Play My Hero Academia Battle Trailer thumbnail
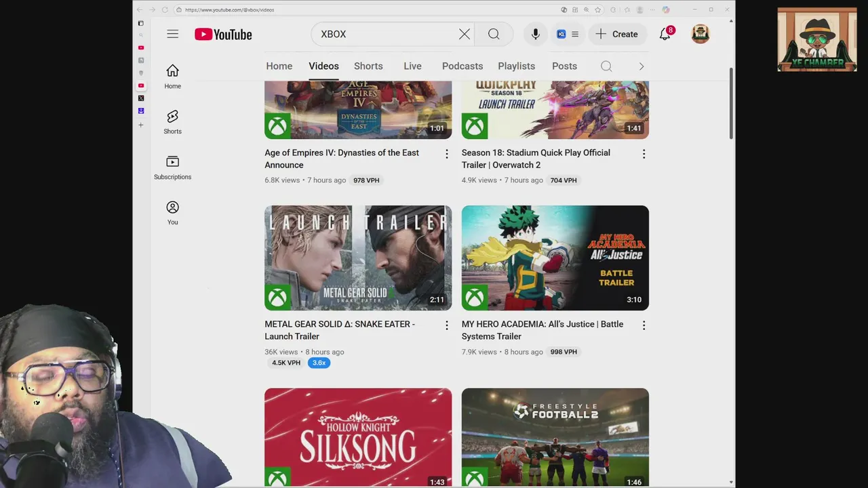 coord(555,258)
